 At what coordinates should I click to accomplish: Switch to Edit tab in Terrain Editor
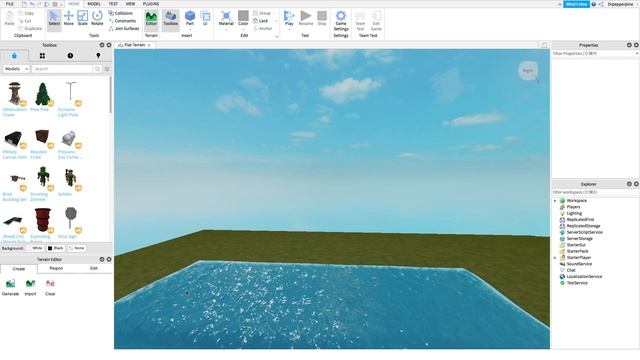[x=93, y=268]
